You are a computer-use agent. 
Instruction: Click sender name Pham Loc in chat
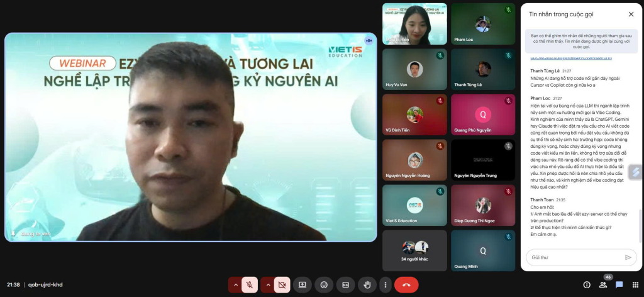point(540,99)
